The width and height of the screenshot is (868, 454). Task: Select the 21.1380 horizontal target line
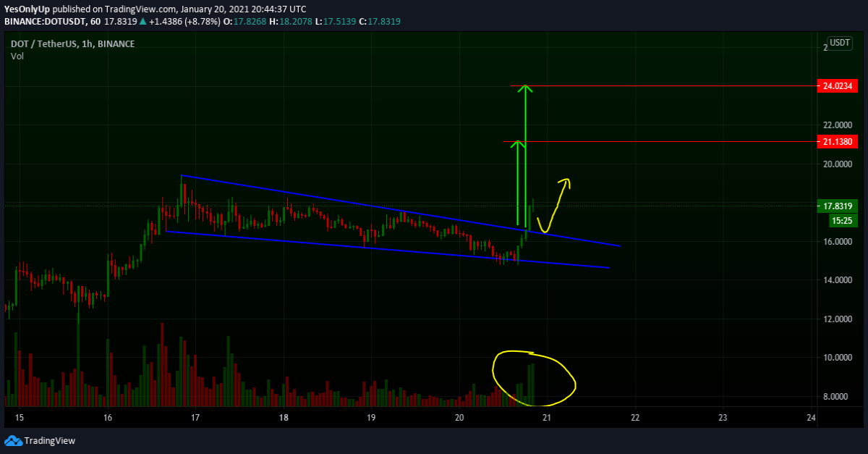point(660,142)
